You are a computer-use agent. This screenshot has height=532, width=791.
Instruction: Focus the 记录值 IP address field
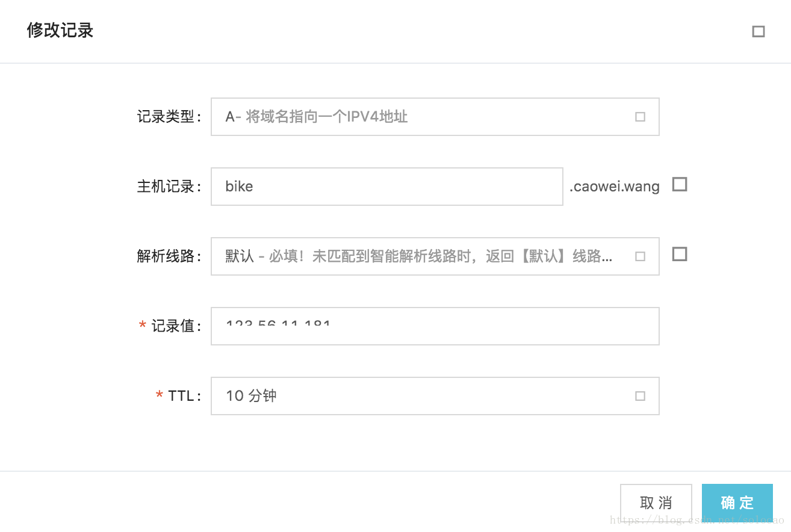point(435,326)
